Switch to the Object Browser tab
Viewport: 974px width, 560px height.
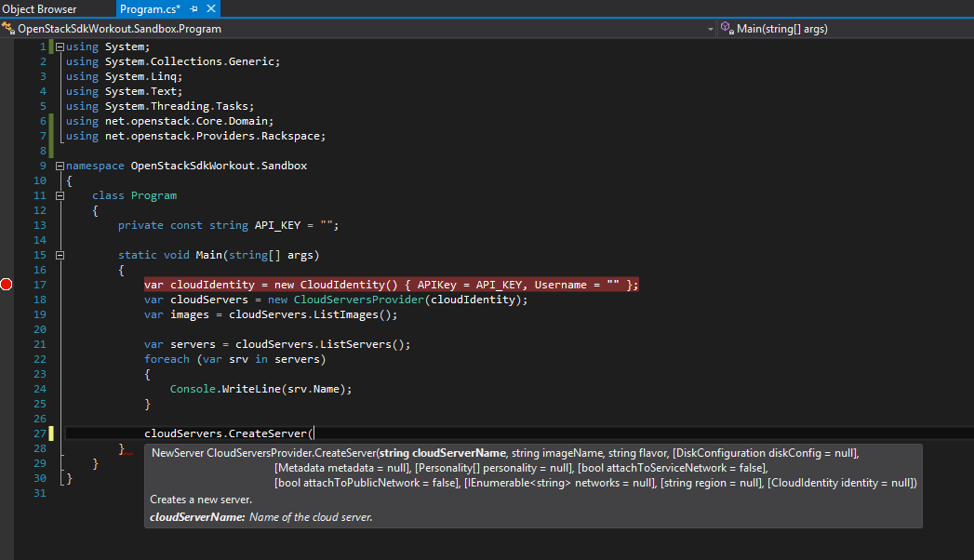pos(39,9)
